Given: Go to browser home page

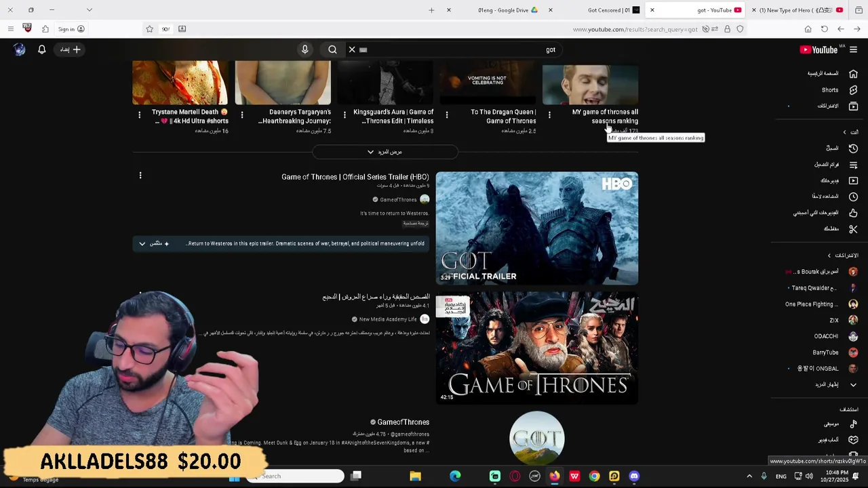Looking at the screenshot, I should (808, 29).
